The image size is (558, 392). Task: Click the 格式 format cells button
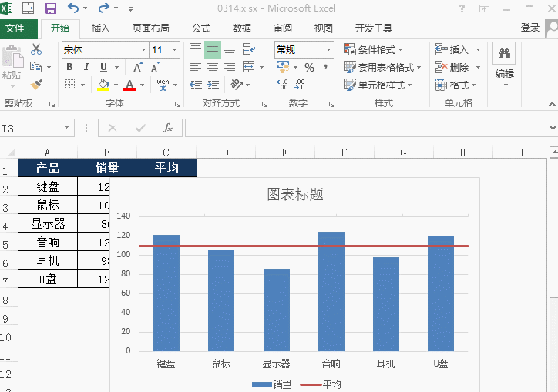point(455,85)
